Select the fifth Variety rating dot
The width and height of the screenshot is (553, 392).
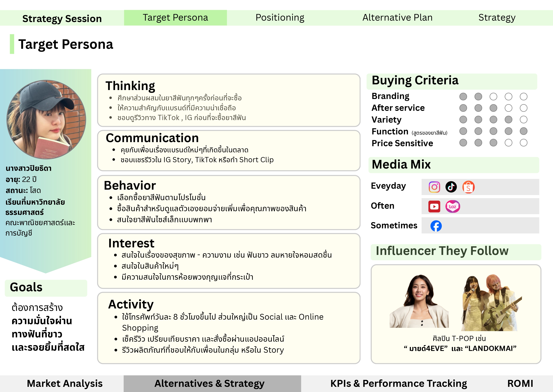(524, 119)
